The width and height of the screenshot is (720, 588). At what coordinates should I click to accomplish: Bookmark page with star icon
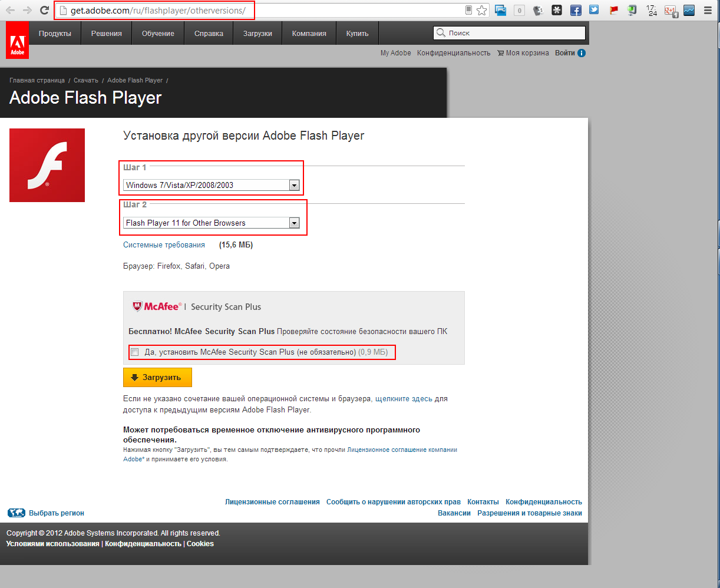[482, 10]
